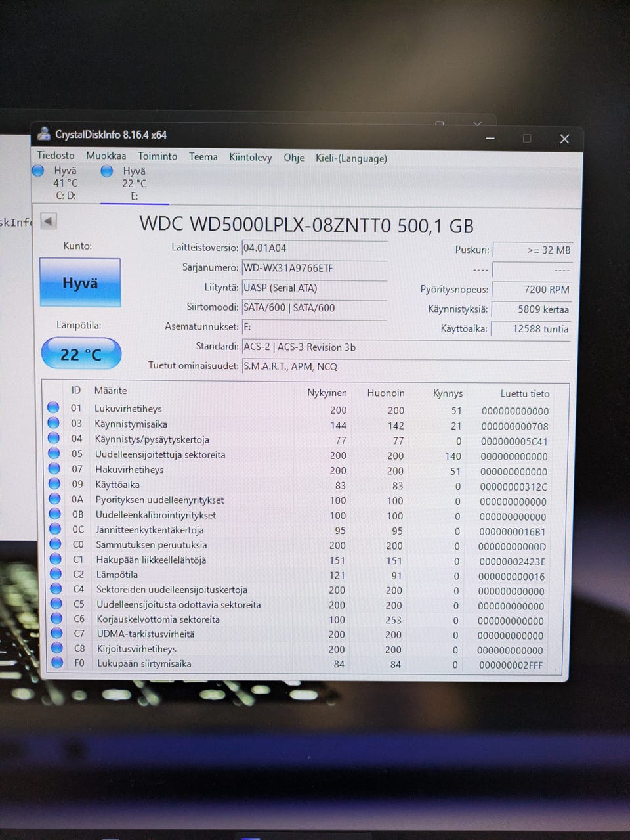The height and width of the screenshot is (840, 630).
Task: Click the Luettu tieto column header
Action: tap(525, 393)
